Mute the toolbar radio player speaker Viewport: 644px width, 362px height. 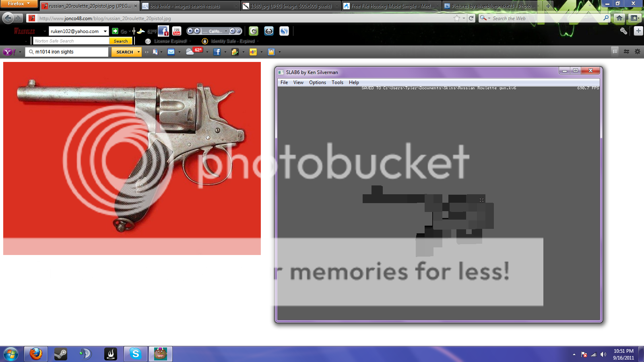coord(232,31)
